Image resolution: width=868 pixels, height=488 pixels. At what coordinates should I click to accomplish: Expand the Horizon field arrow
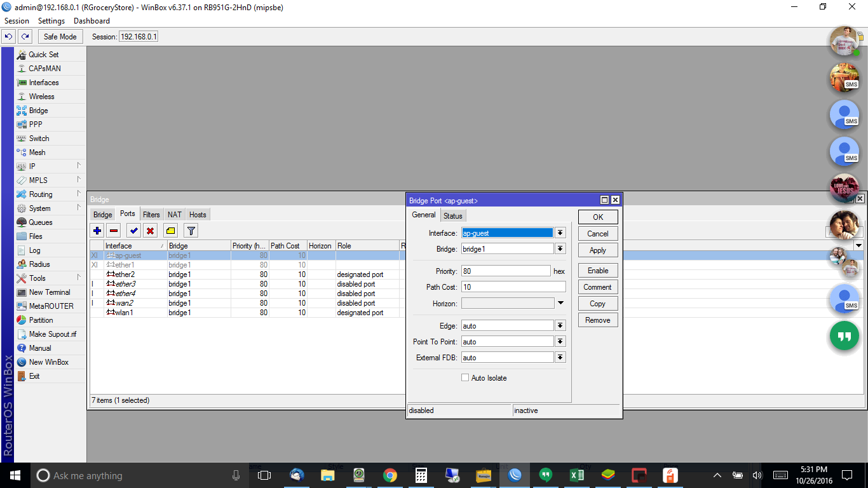coord(560,304)
